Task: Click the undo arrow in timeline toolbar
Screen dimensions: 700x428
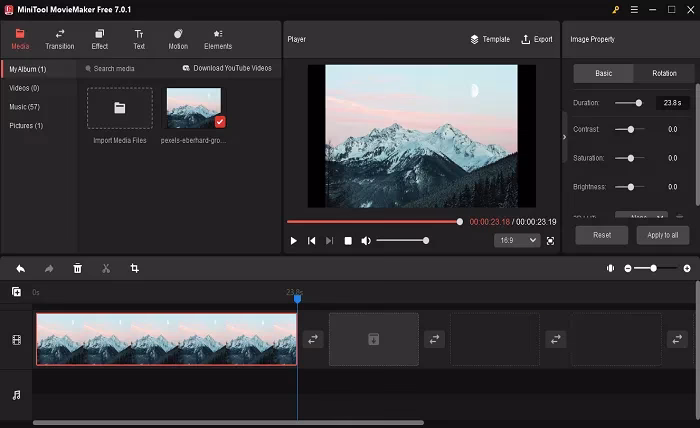Action: [x=20, y=268]
